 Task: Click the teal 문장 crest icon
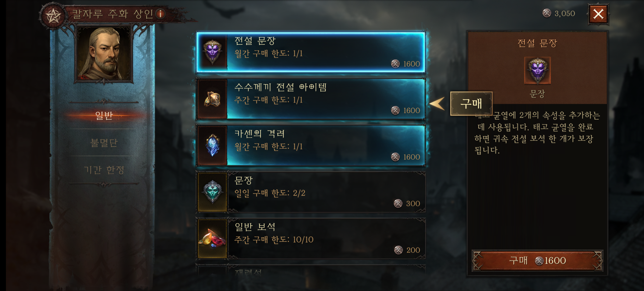(213, 192)
